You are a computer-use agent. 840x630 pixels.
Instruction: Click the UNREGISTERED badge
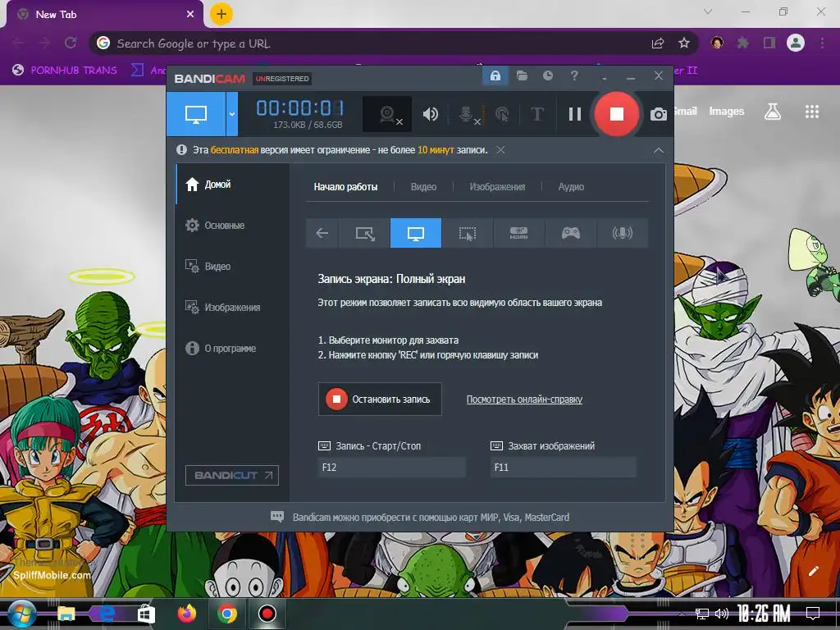tap(282, 79)
